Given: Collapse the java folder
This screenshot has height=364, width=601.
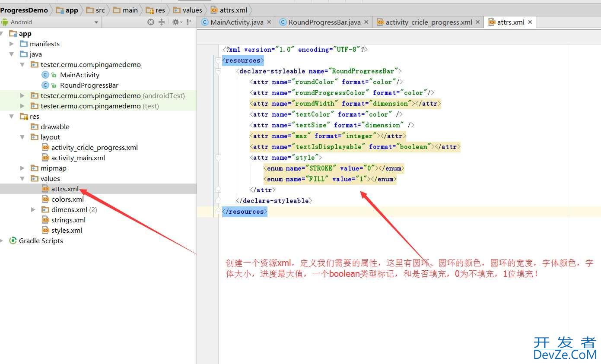Looking at the screenshot, I should point(12,54).
